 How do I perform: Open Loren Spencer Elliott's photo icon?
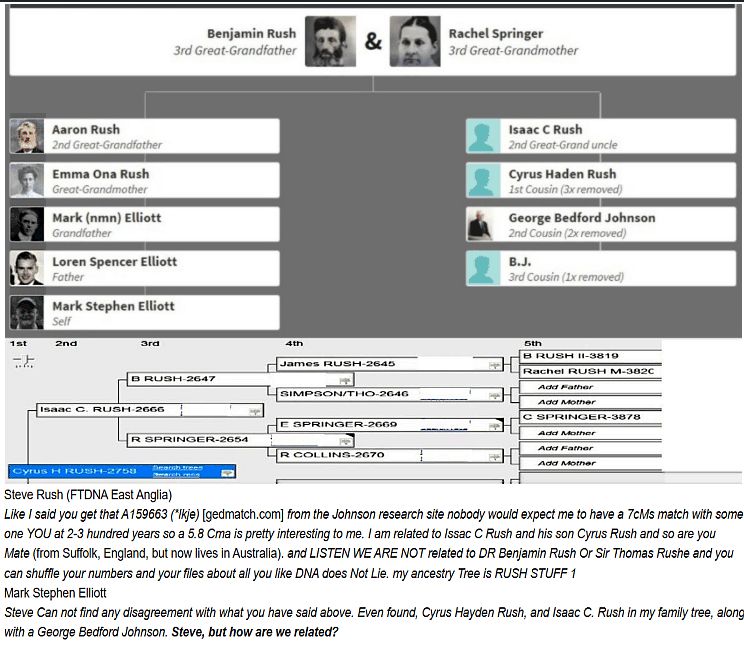tap(27, 268)
